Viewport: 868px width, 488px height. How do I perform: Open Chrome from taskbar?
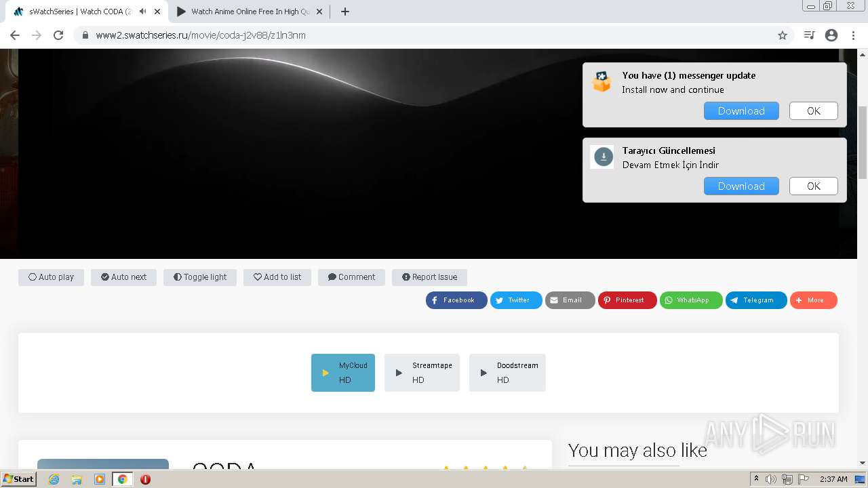pos(122,479)
